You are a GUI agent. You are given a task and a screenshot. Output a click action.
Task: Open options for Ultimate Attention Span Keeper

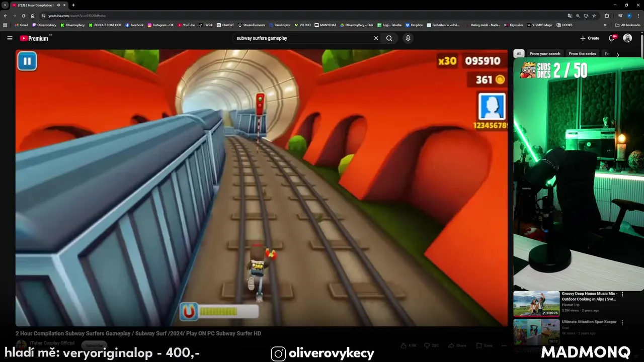[622, 322]
